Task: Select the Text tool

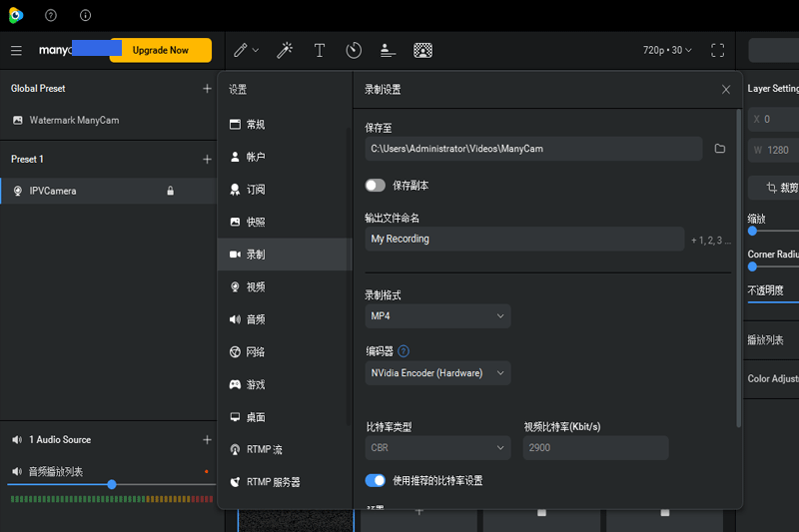Action: point(320,50)
